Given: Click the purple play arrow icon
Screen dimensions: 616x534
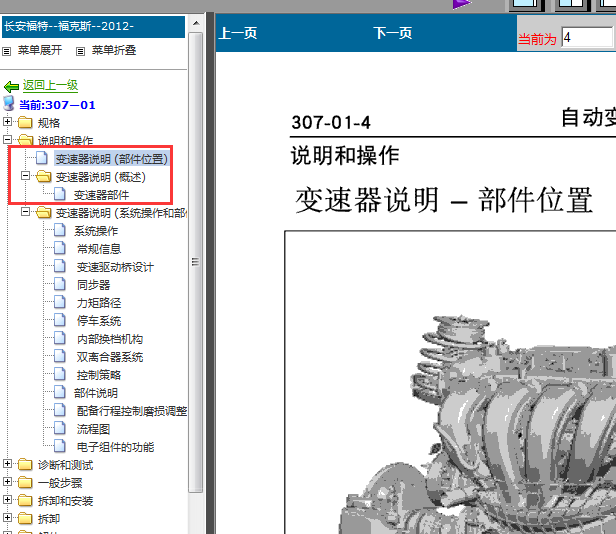Looking at the screenshot, I should (x=462, y=4).
